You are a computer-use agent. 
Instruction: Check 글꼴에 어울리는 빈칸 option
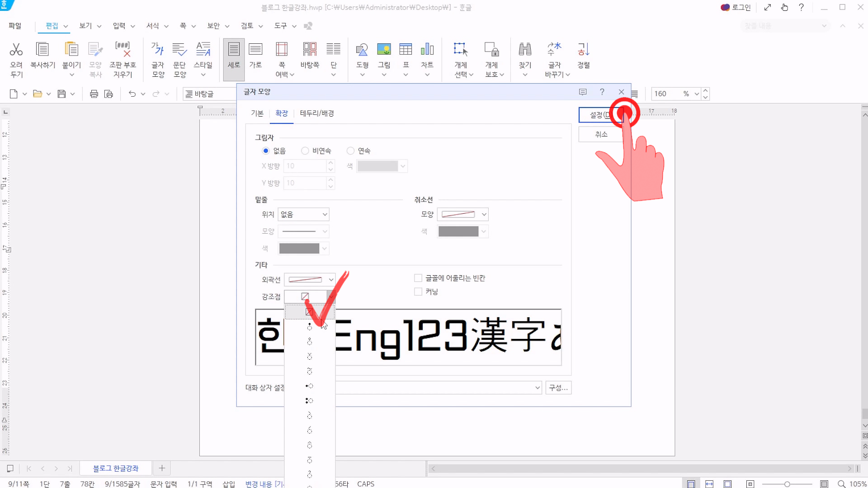pos(418,278)
